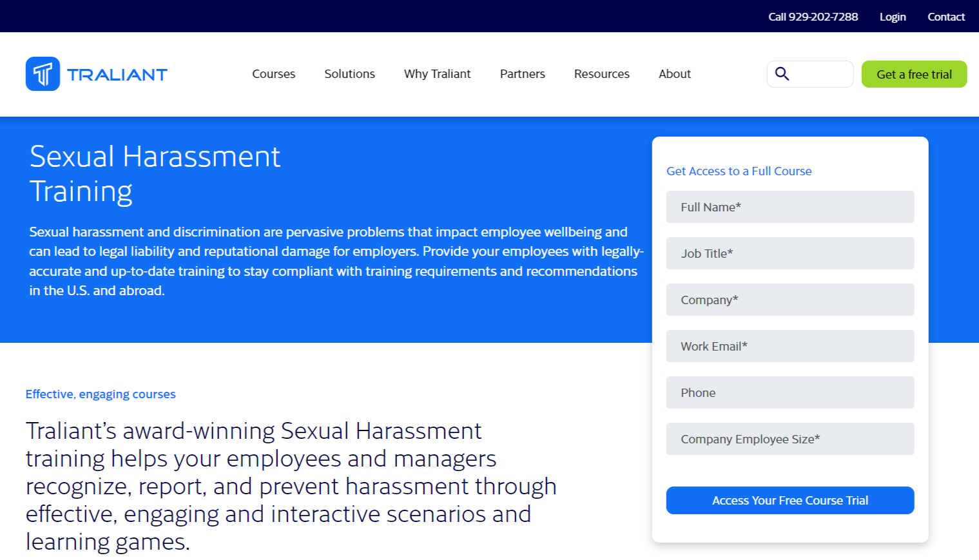
Task: Click the Access Your Free Course Trial button
Action: (x=790, y=500)
